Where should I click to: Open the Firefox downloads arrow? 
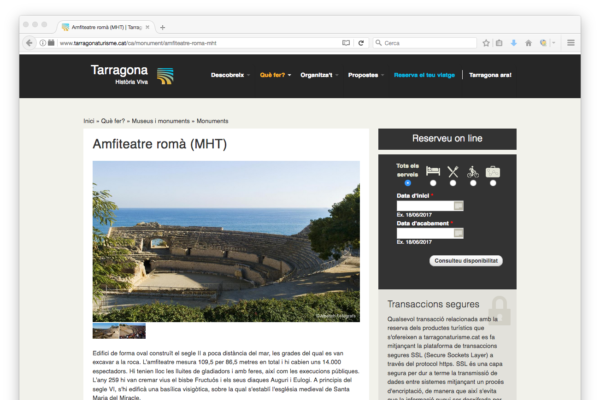click(x=514, y=43)
